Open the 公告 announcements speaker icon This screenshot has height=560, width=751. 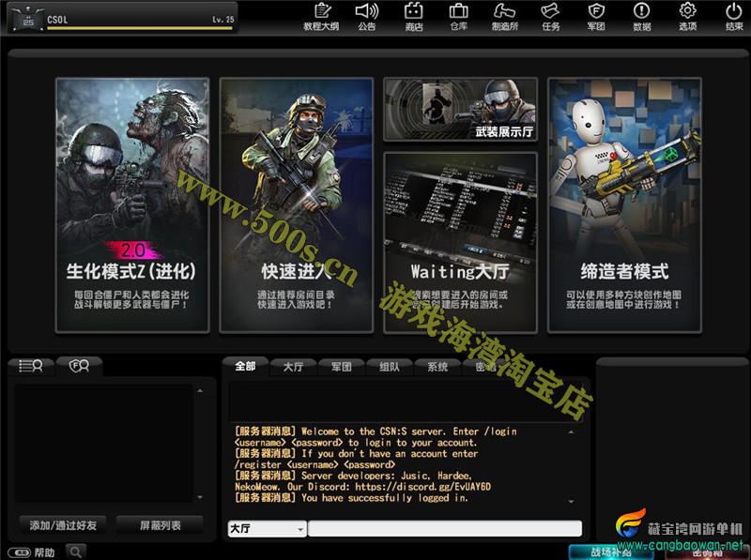coord(366,16)
